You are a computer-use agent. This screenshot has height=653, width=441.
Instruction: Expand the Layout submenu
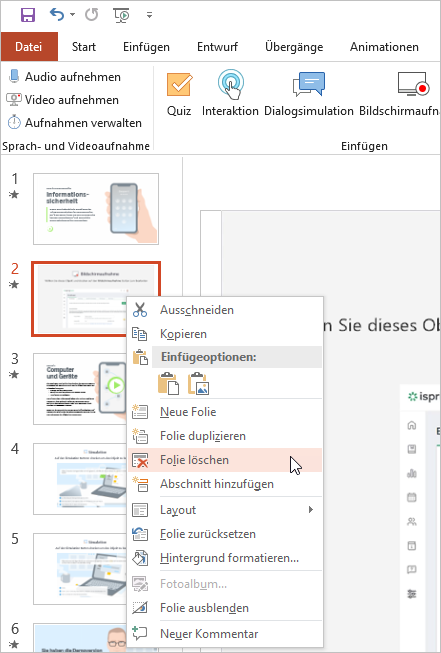(225, 510)
